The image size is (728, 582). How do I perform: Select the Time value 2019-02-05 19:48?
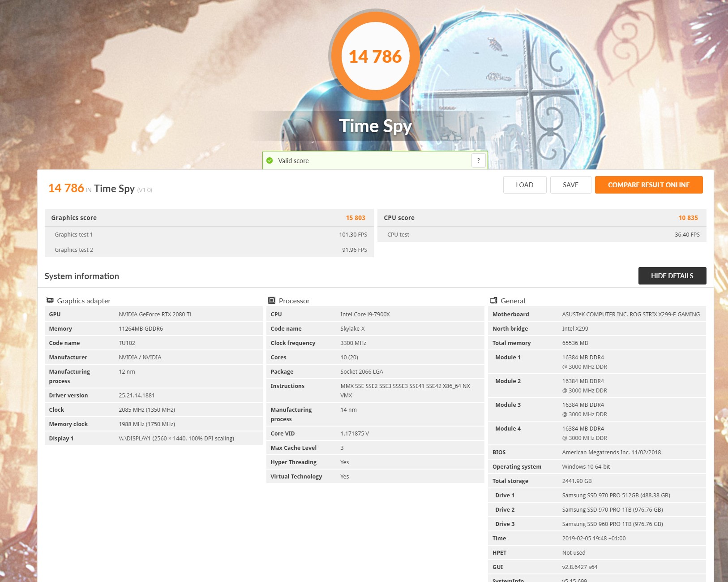594,539
